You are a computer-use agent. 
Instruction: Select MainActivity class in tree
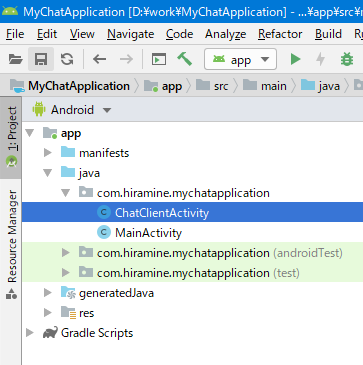(192, 233)
